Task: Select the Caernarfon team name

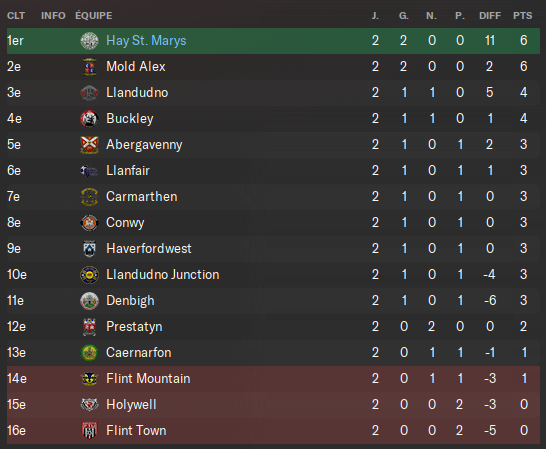Action: tap(139, 353)
